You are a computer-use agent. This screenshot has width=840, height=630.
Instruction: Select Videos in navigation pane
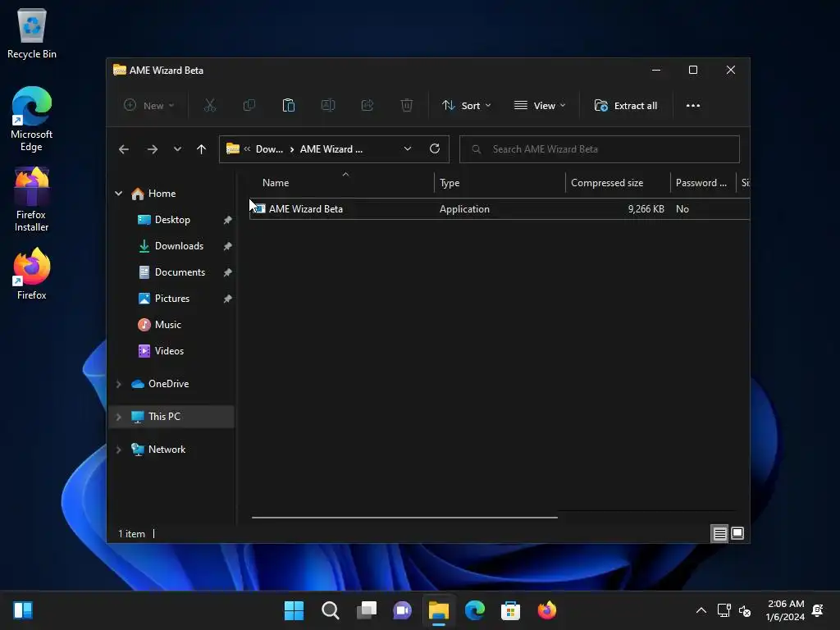[169, 351]
